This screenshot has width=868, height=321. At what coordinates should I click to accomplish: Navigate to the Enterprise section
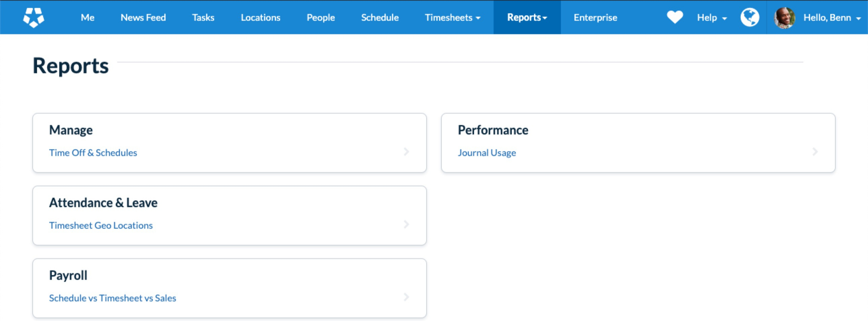[x=595, y=17]
